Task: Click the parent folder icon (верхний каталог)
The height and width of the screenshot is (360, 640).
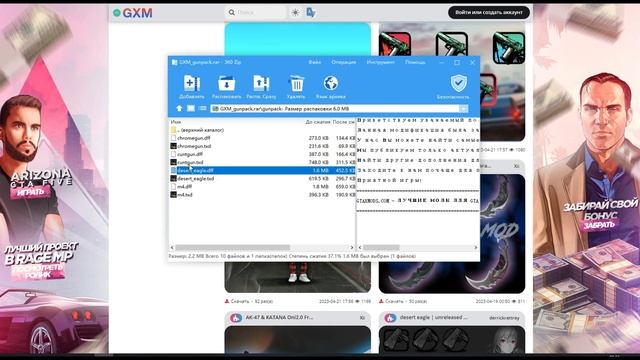Action: click(x=173, y=130)
